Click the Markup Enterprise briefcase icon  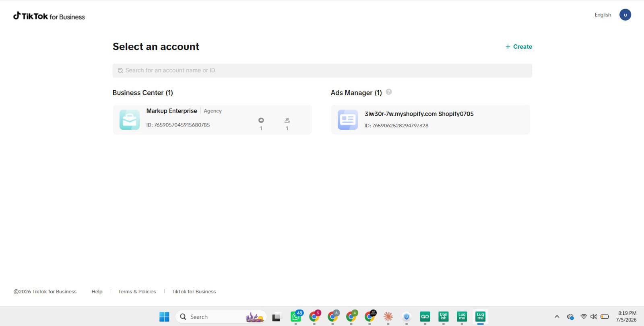[x=130, y=120]
